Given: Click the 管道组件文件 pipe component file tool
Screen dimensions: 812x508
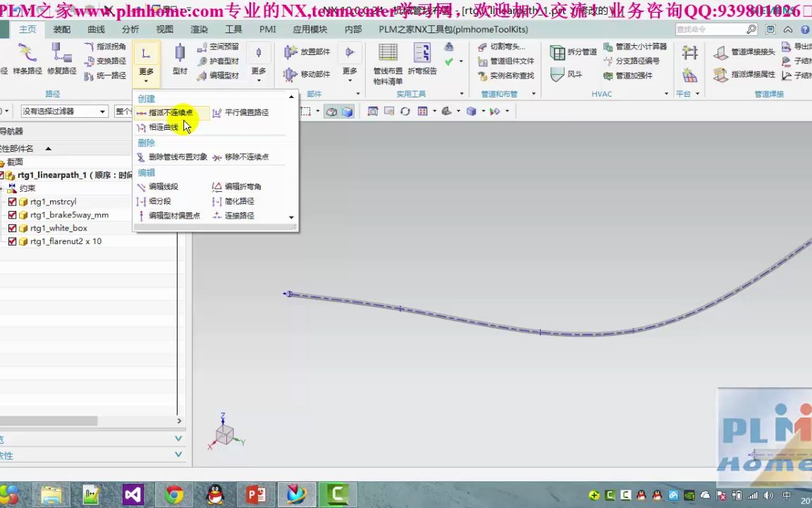Looking at the screenshot, I should click(506, 61).
